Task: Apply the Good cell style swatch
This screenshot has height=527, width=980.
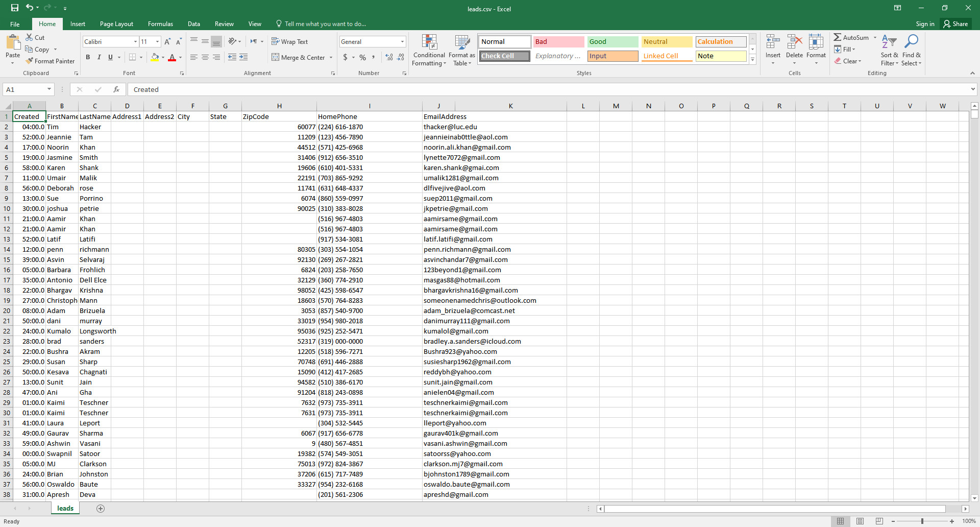Action: pos(612,42)
